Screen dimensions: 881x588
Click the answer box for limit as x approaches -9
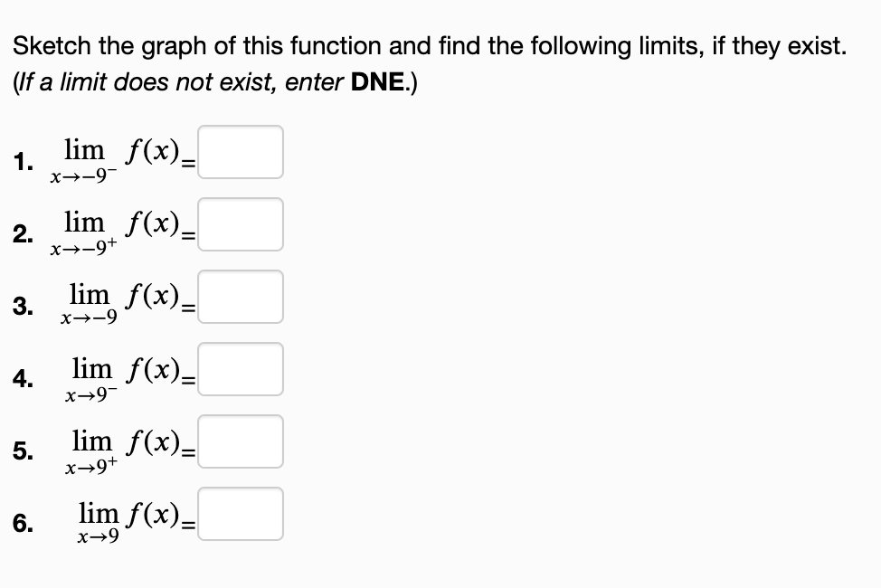(x=240, y=296)
